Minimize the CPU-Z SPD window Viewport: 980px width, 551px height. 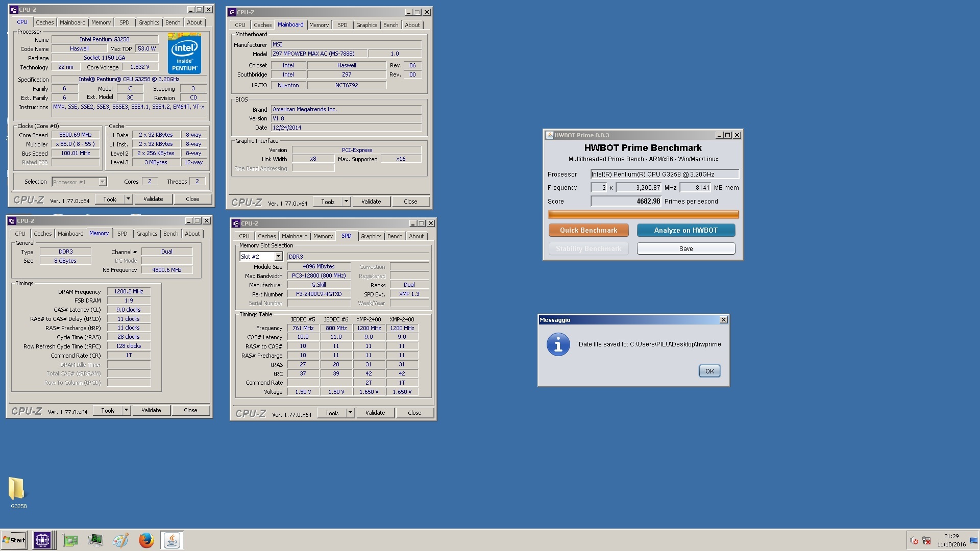(x=412, y=223)
